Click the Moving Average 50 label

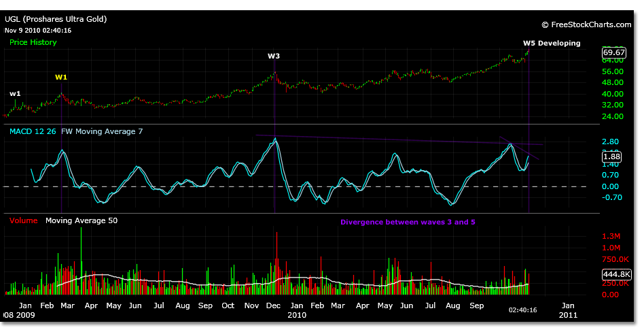tap(82, 220)
